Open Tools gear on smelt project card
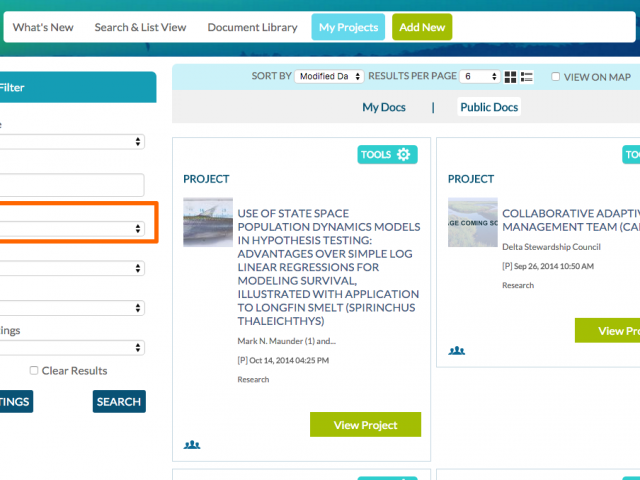Viewport: 640px width, 480px height. coord(387,154)
